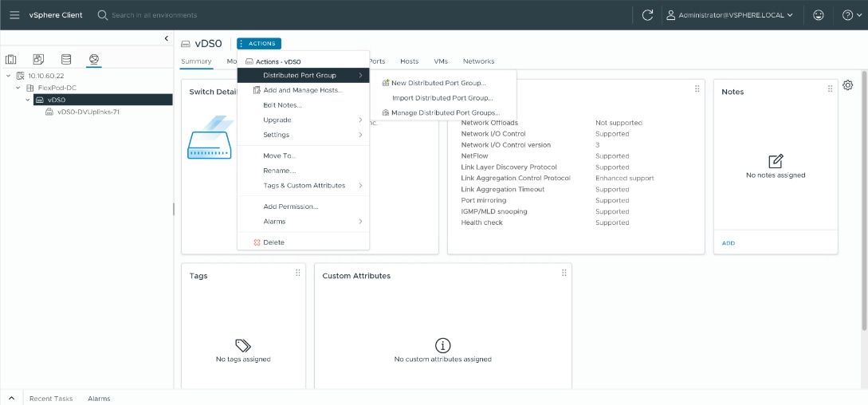Viewport: 868px width, 405px height.
Task: Click the features card drag handle
Action: coord(697,88)
